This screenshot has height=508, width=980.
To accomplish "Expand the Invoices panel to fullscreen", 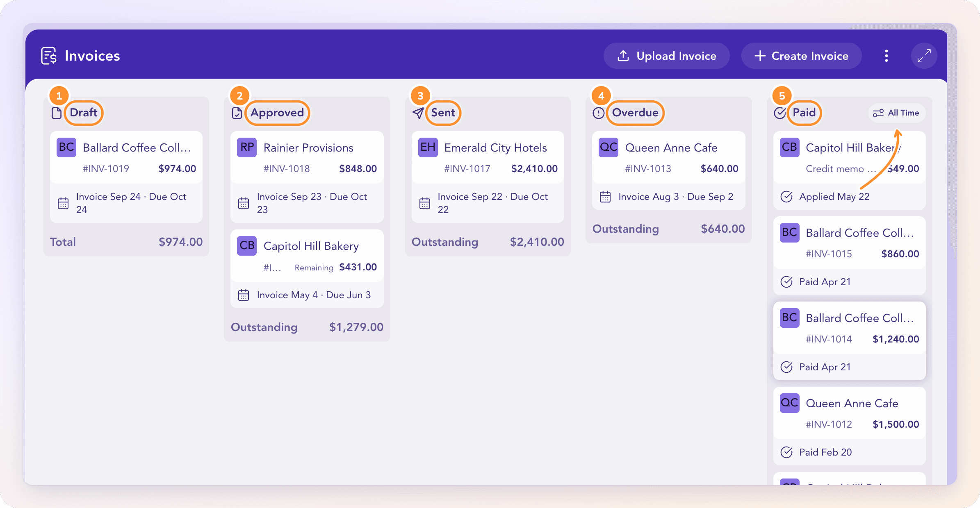I will coord(924,56).
